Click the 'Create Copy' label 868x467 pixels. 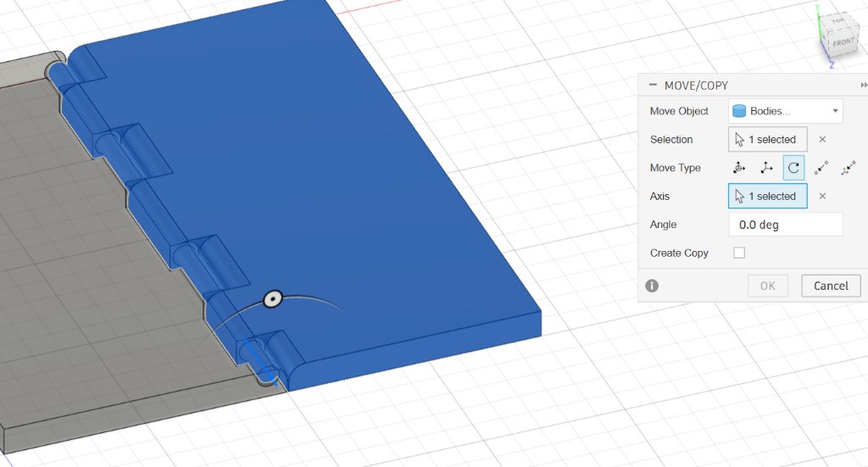(x=679, y=253)
